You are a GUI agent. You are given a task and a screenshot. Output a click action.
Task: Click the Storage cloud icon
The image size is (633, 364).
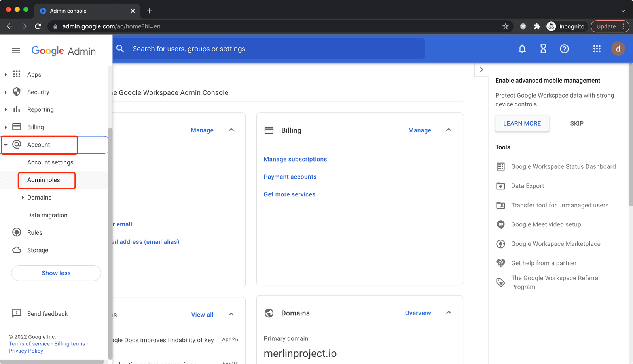(17, 250)
